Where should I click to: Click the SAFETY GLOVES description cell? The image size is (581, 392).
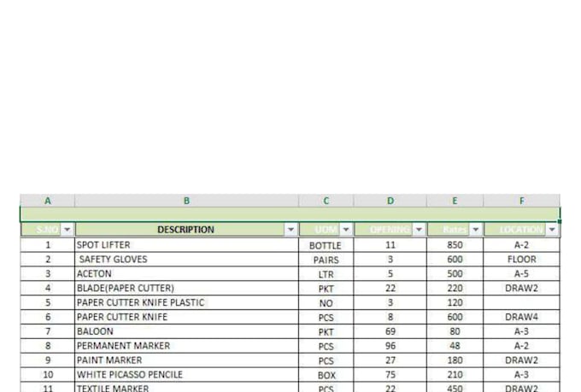[186, 260]
